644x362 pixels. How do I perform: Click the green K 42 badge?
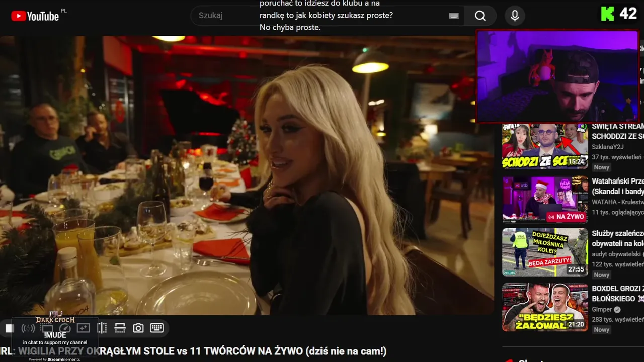tap(619, 14)
